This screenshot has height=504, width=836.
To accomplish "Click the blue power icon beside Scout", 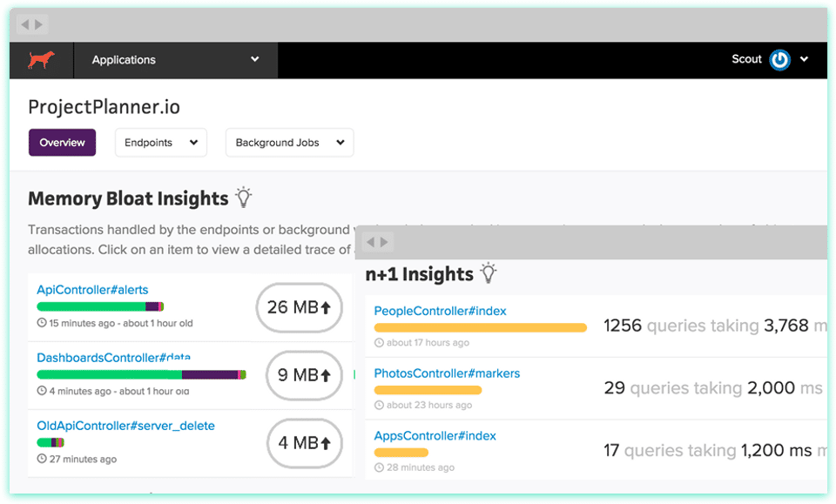I will click(x=779, y=59).
